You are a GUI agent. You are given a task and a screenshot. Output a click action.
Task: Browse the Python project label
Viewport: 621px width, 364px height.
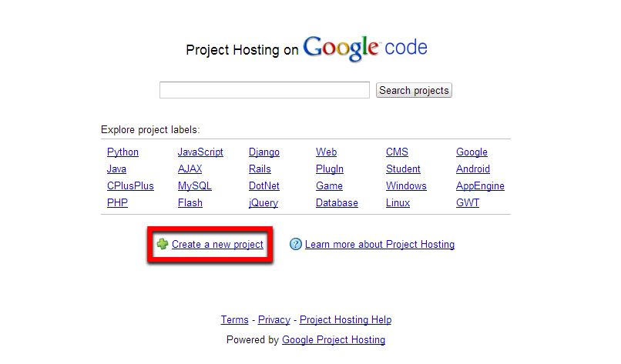pyautogui.click(x=123, y=152)
